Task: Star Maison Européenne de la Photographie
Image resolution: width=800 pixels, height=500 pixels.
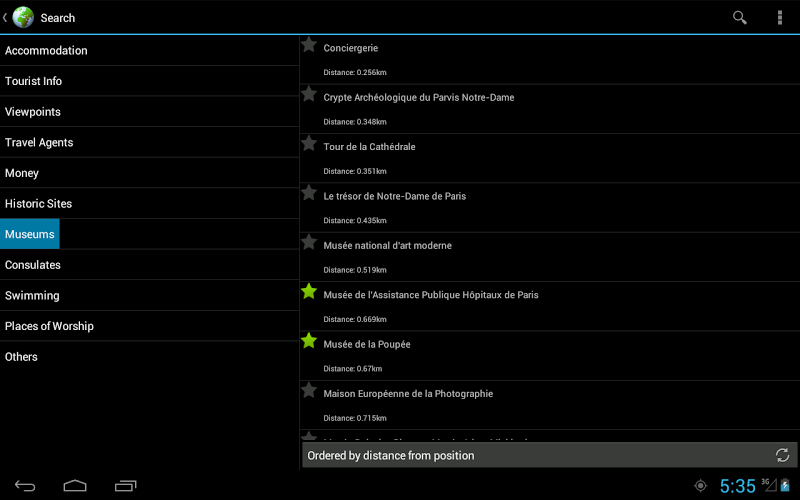Action: 309,390
